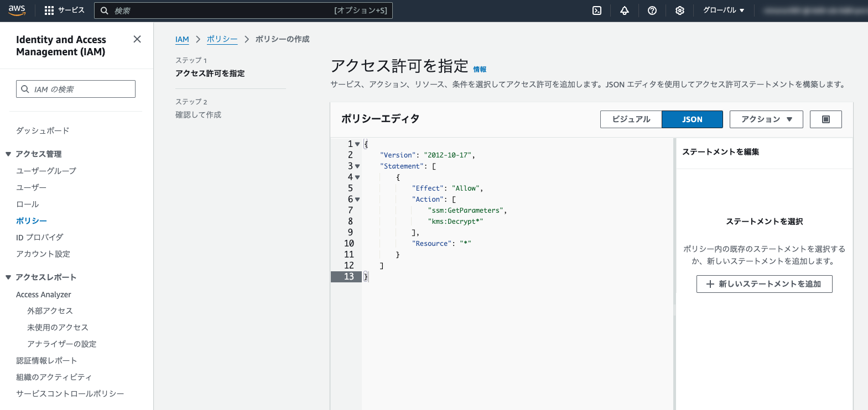
Task: Click the magnifier icon in the IAM search box
Action: pyautogui.click(x=25, y=89)
